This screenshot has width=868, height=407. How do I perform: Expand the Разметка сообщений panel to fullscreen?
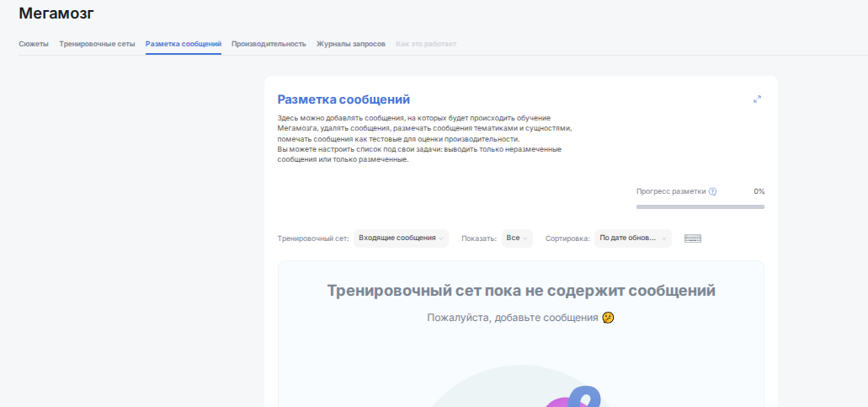pos(757,99)
